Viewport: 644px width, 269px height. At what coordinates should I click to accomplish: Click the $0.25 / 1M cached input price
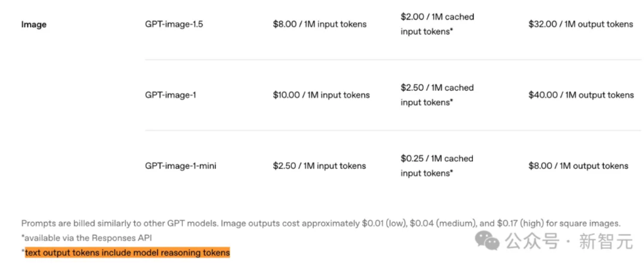(437, 166)
